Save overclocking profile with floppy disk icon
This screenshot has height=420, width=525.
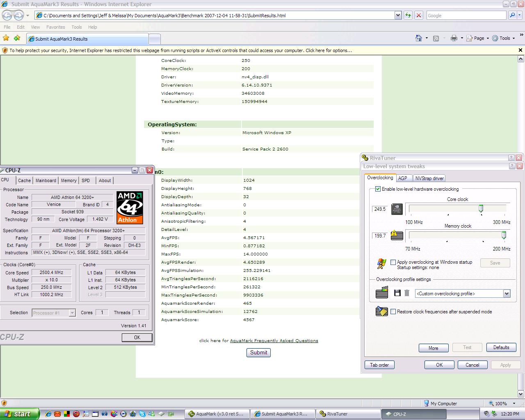397,293
